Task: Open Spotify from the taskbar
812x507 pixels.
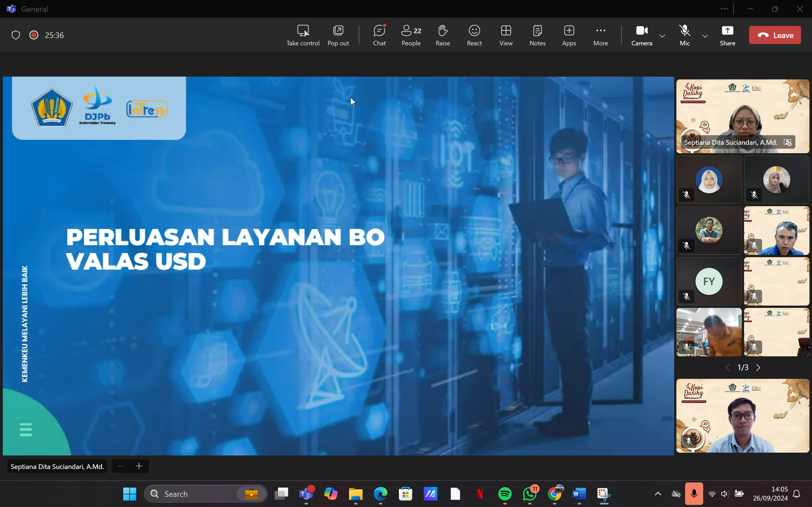Action: pyautogui.click(x=505, y=493)
